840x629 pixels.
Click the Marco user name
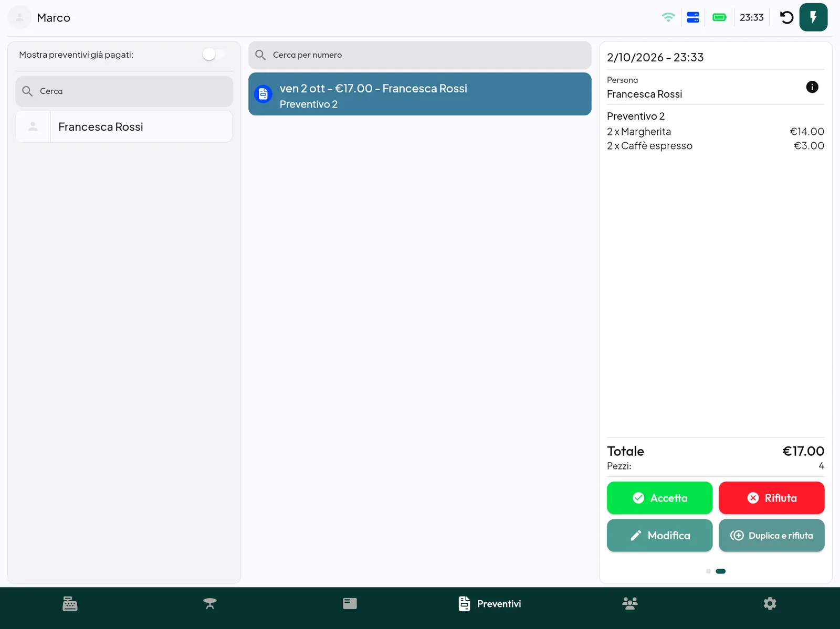point(54,18)
